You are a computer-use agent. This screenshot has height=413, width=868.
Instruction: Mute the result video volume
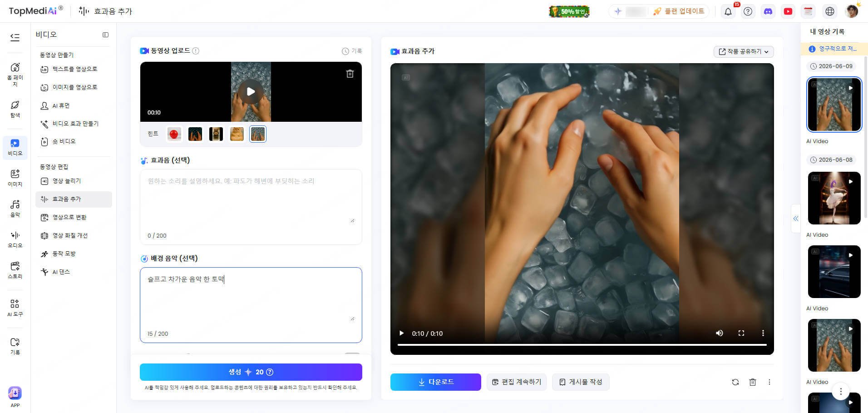[x=720, y=333]
